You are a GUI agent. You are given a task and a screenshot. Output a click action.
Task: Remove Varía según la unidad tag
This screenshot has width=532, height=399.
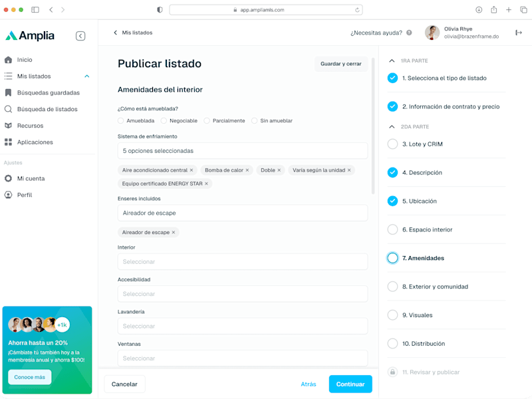349,170
